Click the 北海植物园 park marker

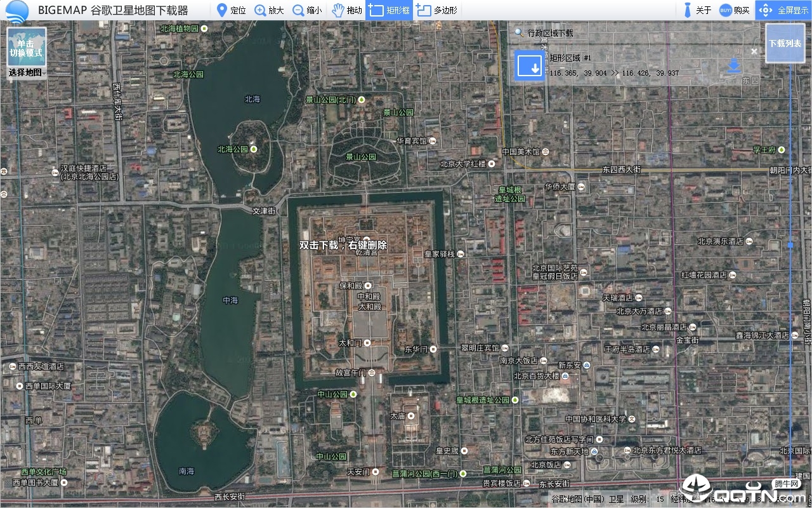(x=204, y=28)
